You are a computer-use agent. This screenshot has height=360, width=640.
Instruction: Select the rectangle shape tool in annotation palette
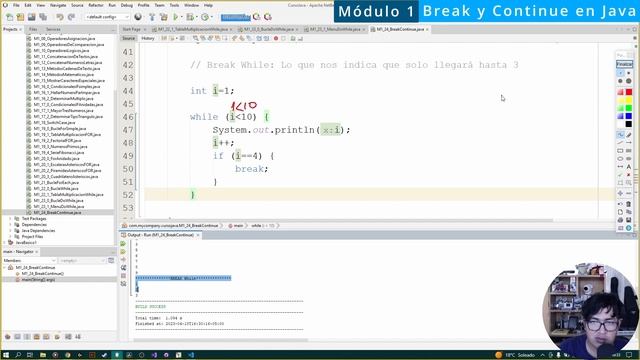[620, 151]
